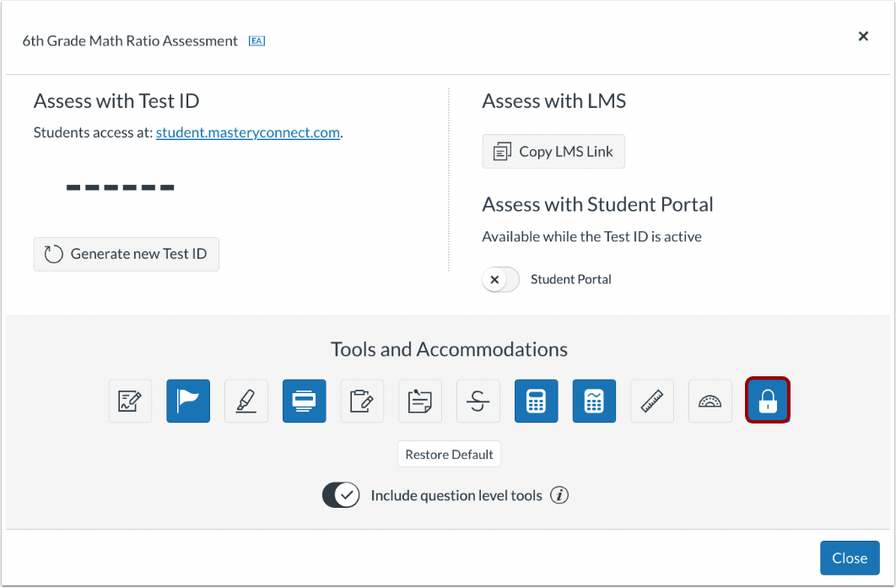Select the sticky note tool icon

point(420,401)
